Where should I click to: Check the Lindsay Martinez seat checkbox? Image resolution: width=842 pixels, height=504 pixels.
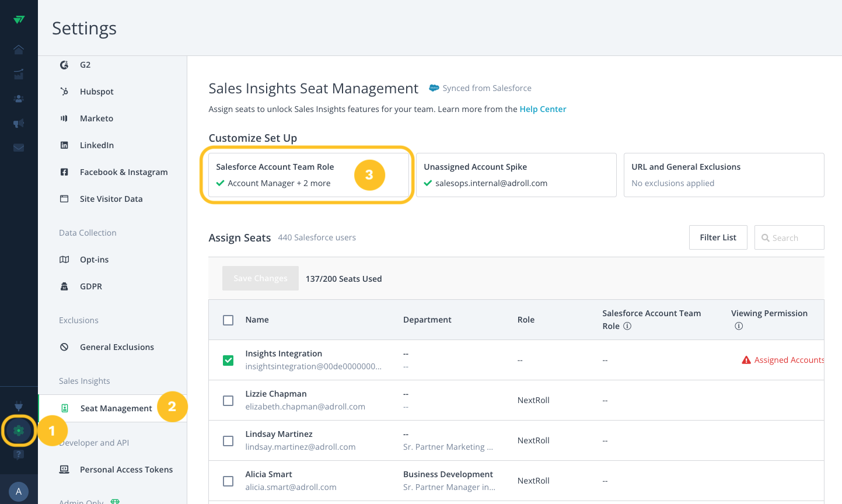point(228,441)
